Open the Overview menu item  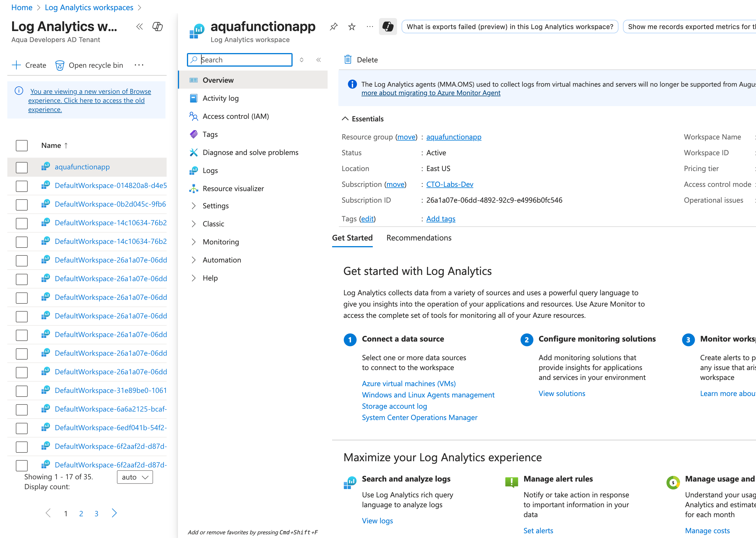tap(253, 80)
